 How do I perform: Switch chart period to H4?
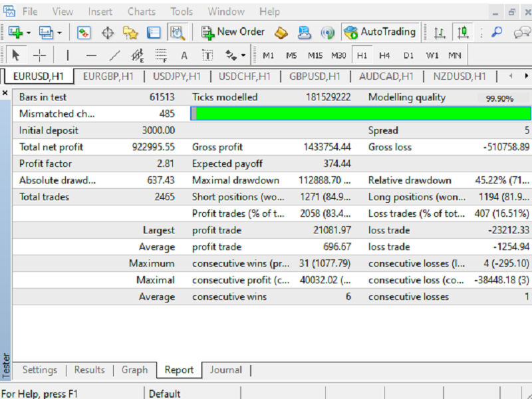(x=384, y=55)
